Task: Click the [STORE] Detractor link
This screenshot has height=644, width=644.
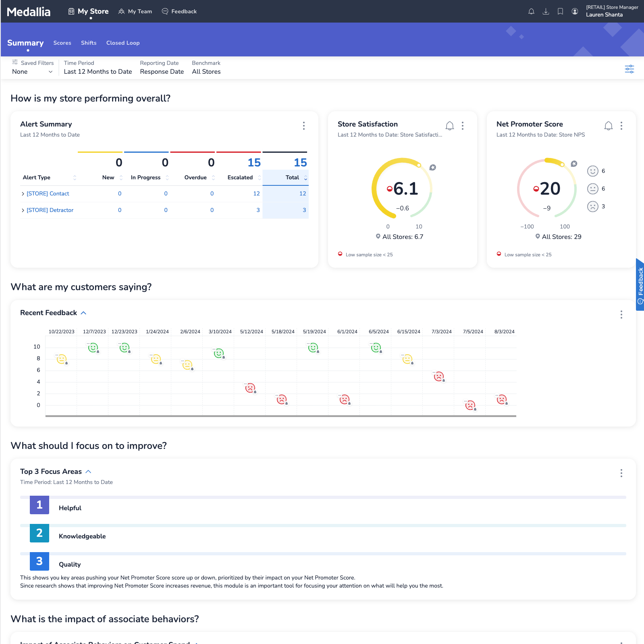Action: pyautogui.click(x=50, y=210)
